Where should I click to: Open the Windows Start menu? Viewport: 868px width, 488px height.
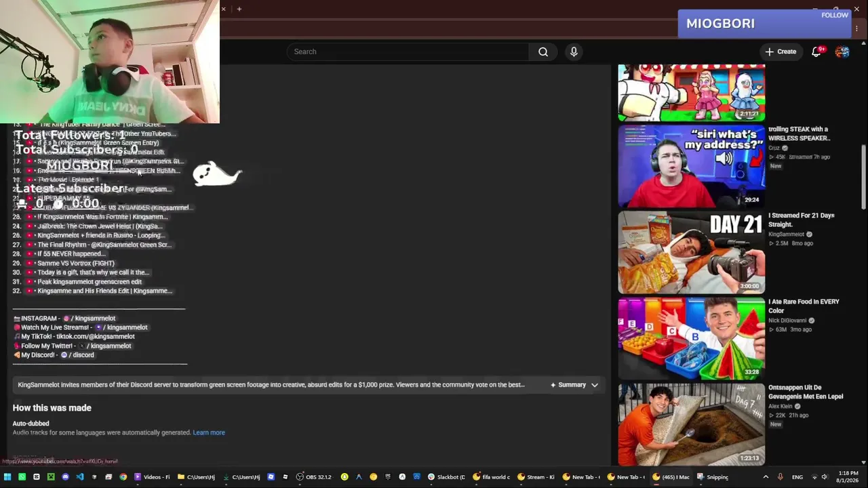(x=7, y=477)
